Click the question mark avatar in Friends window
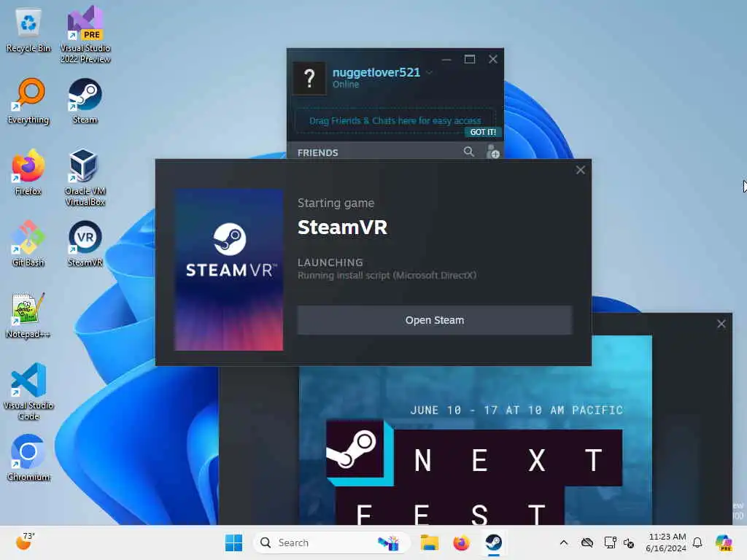 (309, 77)
